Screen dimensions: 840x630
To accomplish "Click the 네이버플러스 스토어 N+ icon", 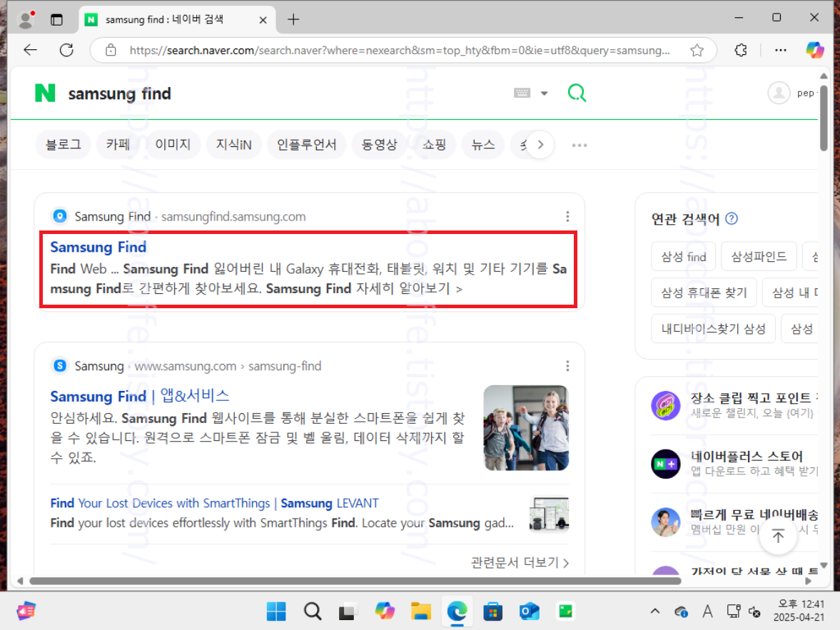I will 665,464.
